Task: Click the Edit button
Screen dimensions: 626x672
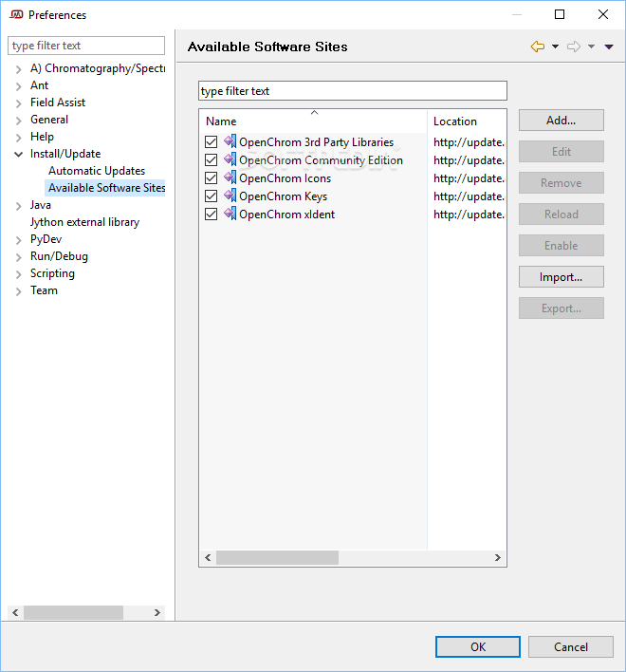Action: pyautogui.click(x=561, y=151)
